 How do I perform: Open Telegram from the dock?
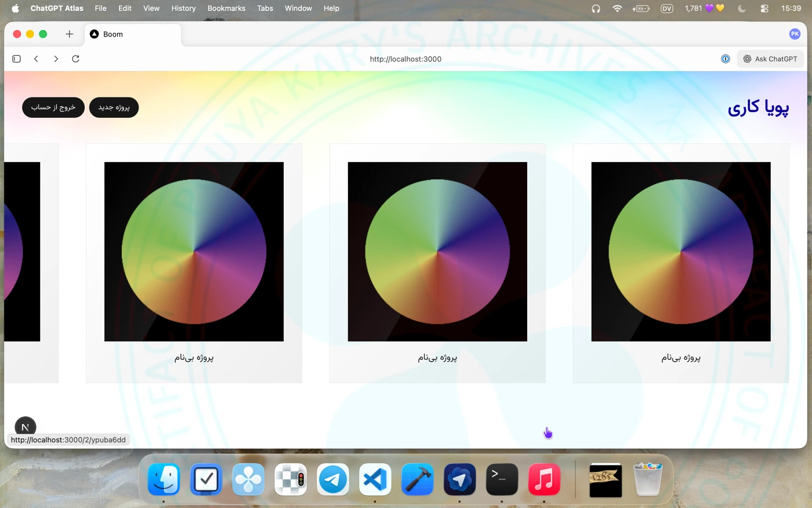[x=333, y=480]
